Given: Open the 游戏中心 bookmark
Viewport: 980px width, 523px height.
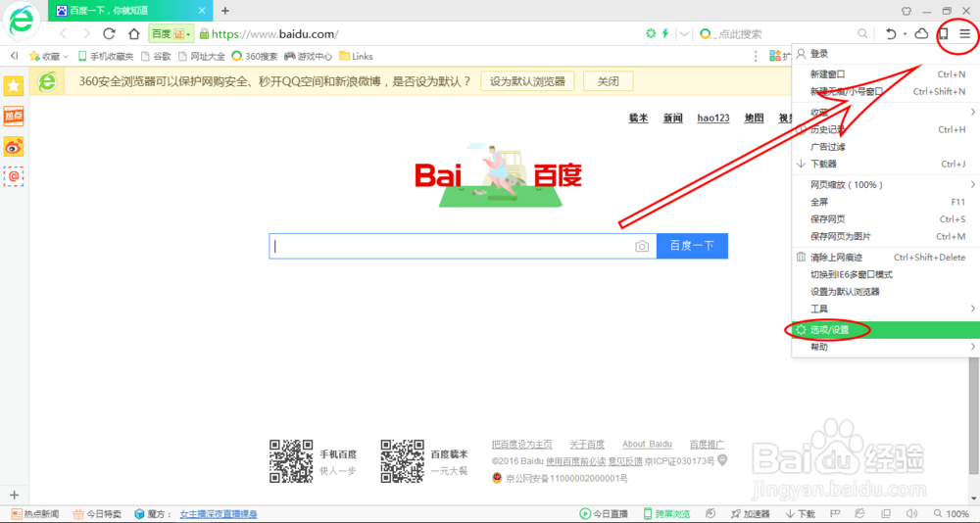Looking at the screenshot, I should click(x=308, y=56).
